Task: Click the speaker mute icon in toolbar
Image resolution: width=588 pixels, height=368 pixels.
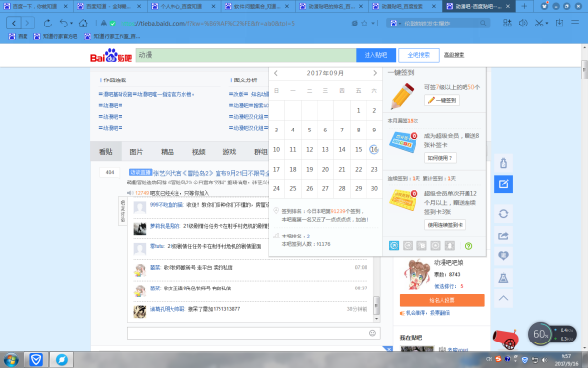Action: [523, 23]
